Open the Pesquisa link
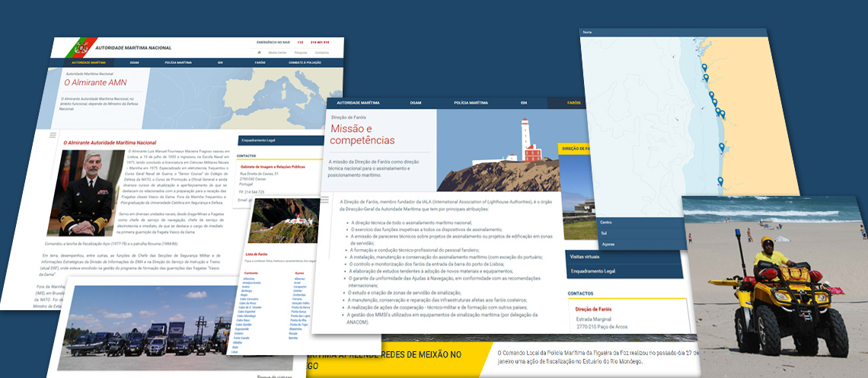The width and height of the screenshot is (868, 378). click(x=301, y=53)
